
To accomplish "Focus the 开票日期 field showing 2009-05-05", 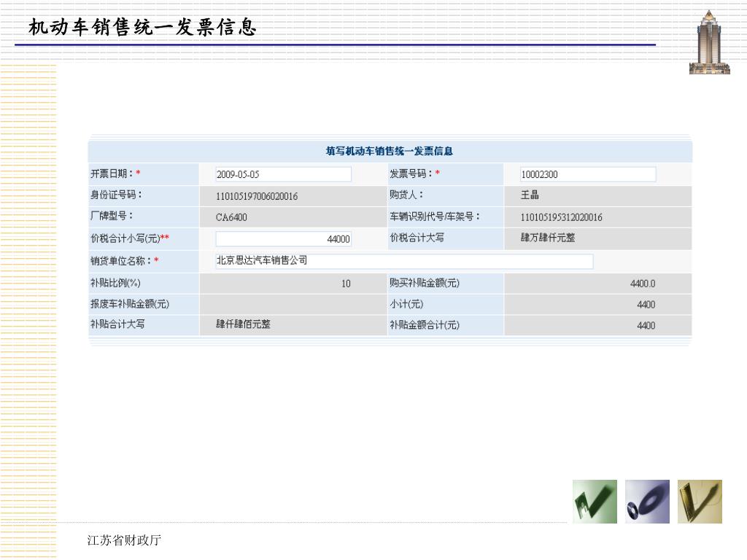I will (284, 174).
